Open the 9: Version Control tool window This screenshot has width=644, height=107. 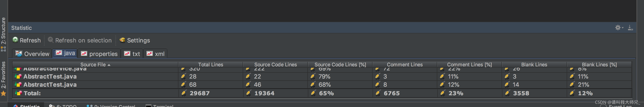click(x=111, y=106)
